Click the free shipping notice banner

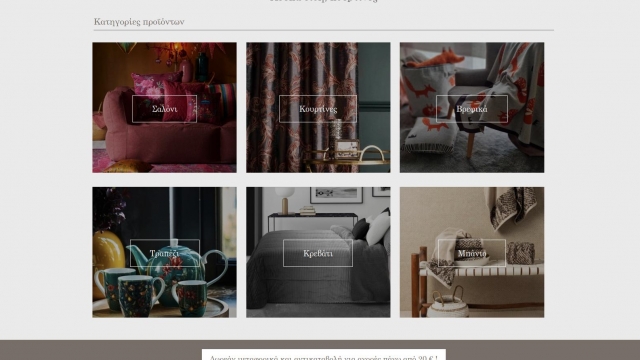(323, 355)
